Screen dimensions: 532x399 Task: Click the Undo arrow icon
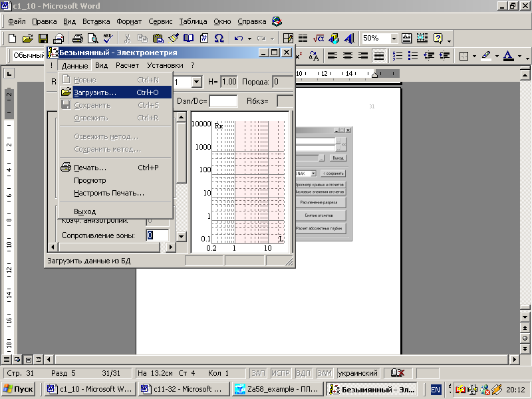pyautogui.click(x=239, y=39)
